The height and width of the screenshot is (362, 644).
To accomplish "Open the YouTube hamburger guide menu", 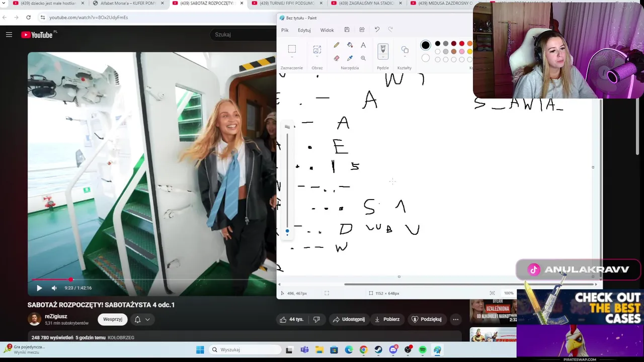I will coord(9,35).
